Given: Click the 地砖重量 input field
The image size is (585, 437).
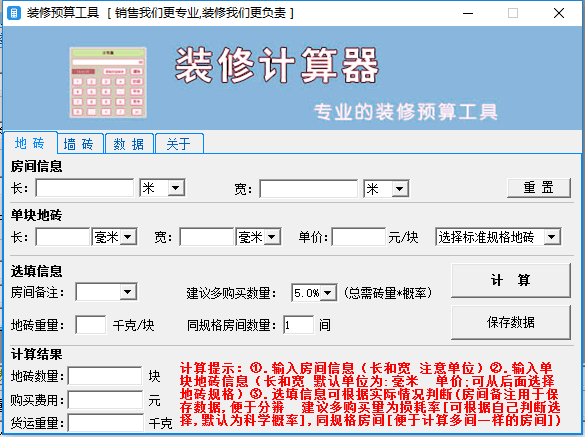Looking at the screenshot, I should pyautogui.click(x=91, y=325).
